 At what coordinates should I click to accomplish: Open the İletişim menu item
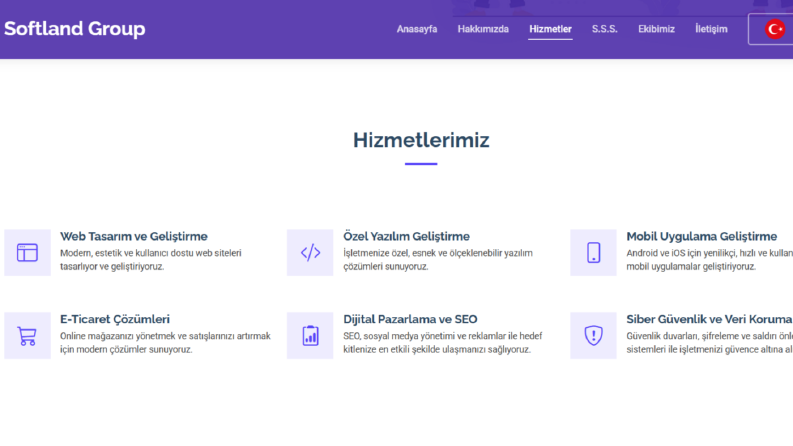click(x=711, y=29)
